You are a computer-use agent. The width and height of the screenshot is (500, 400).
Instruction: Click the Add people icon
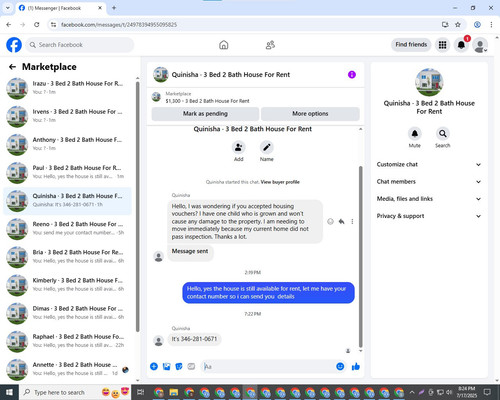tap(239, 147)
